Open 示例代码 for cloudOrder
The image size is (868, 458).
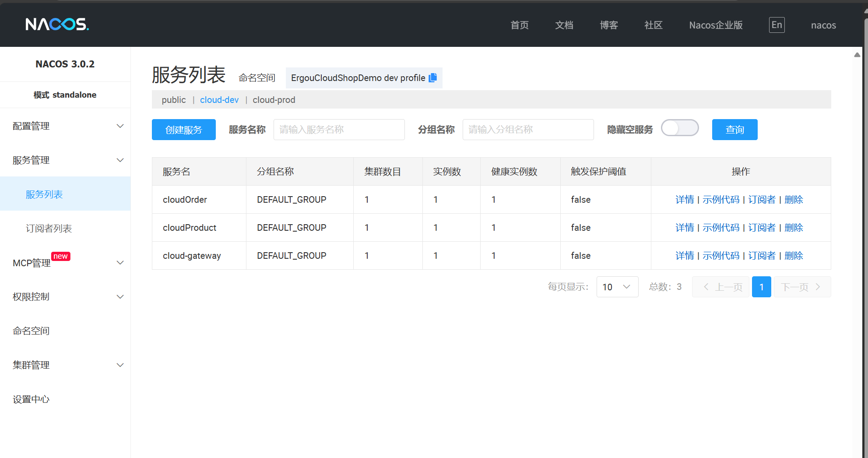click(721, 200)
